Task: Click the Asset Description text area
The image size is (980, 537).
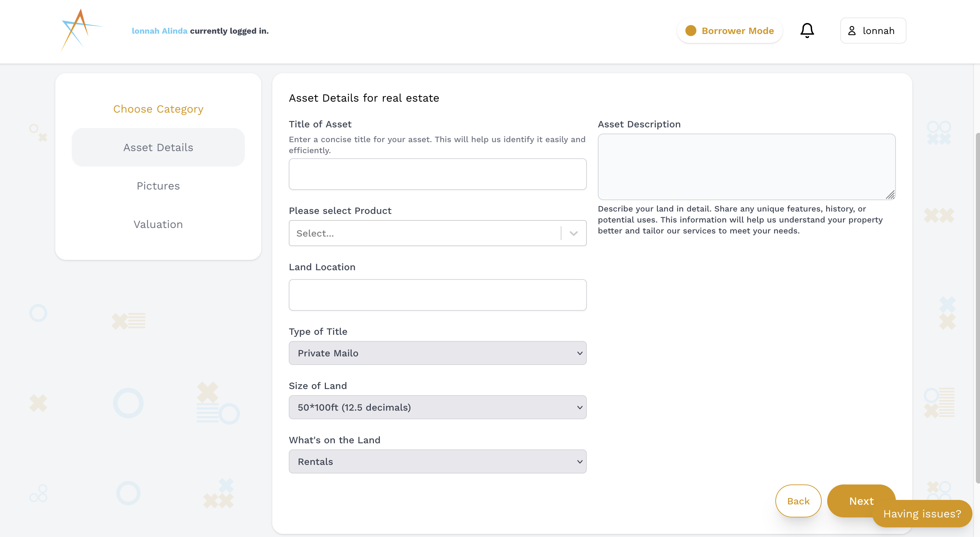Action: [747, 167]
